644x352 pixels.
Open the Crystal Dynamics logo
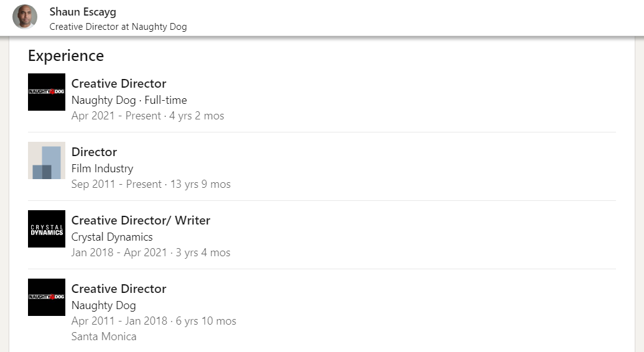(x=47, y=229)
